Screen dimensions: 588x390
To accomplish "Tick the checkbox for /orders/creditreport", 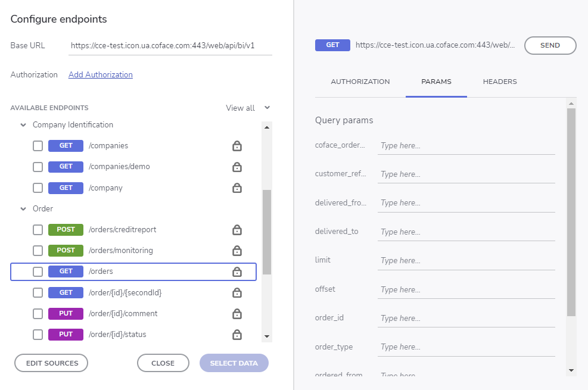I will pyautogui.click(x=38, y=230).
